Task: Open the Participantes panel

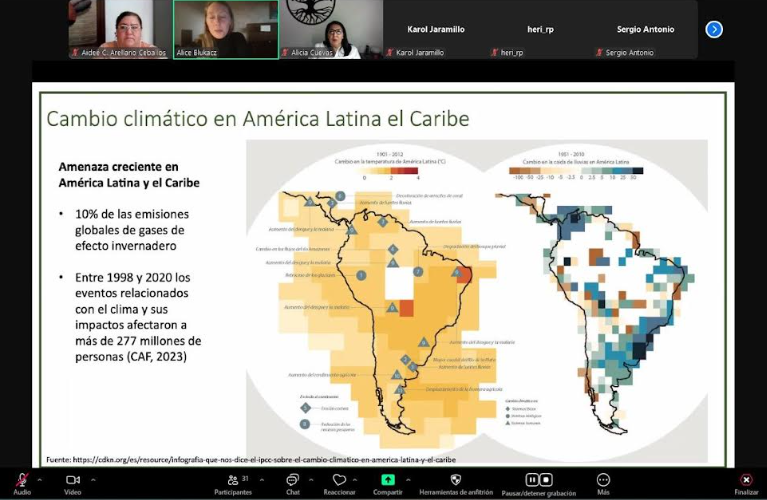Action: coord(233,481)
